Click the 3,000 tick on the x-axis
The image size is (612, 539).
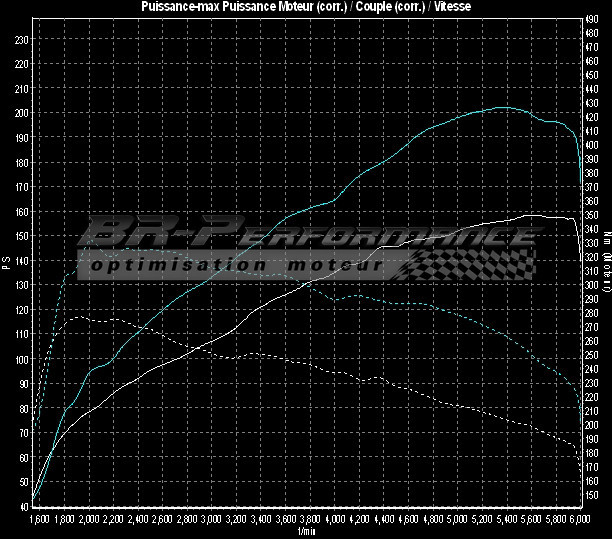[x=212, y=521]
